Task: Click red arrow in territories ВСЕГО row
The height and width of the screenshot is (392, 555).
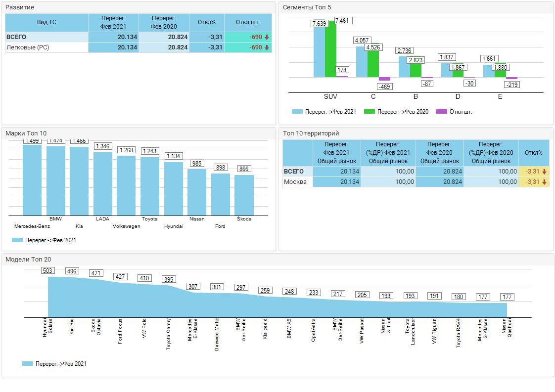Action: (544, 172)
